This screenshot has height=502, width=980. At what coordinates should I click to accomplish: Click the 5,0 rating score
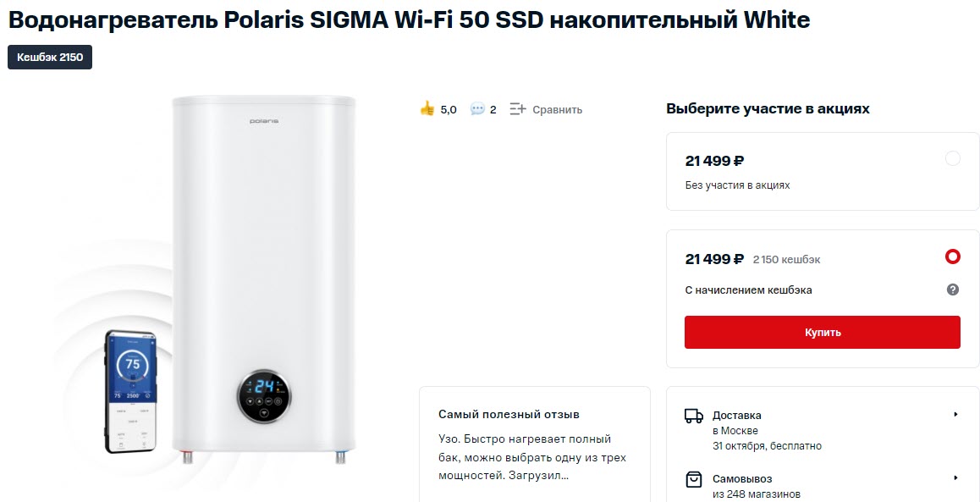pyautogui.click(x=446, y=109)
